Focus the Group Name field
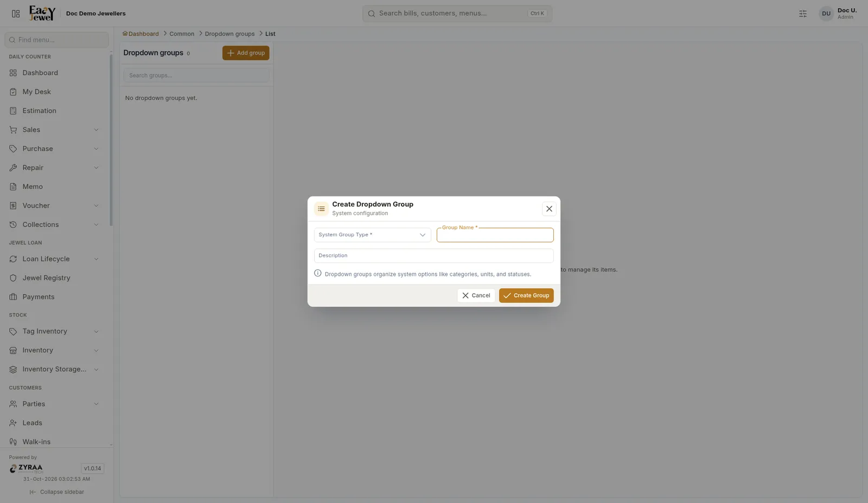This screenshot has width=868, height=503. [x=495, y=235]
